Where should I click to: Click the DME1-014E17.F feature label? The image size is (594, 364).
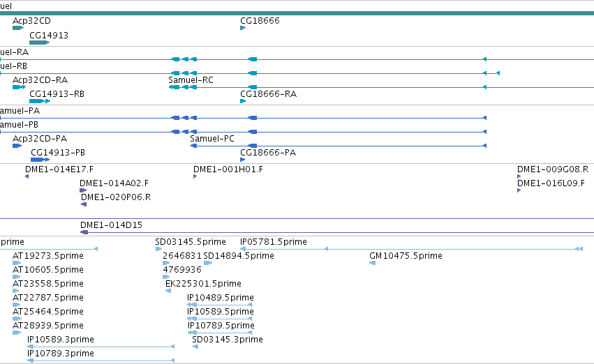(x=59, y=169)
